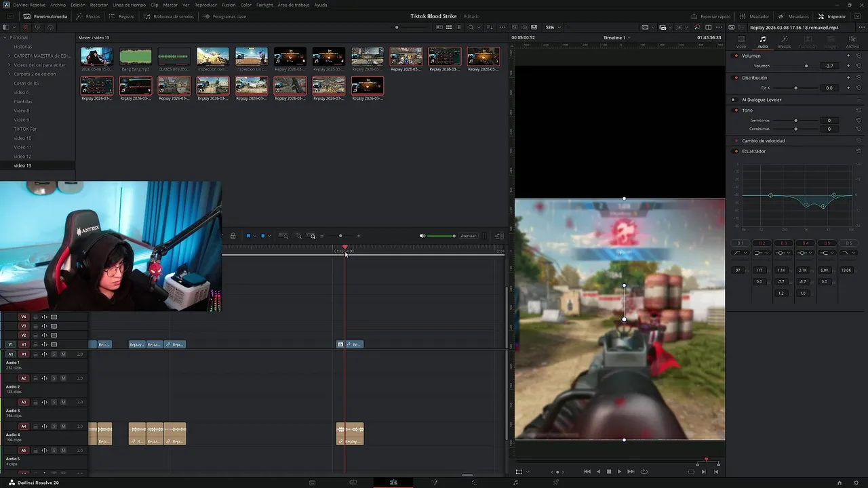
Task: Switch to the Efectos inspector tab
Action: 785,42
